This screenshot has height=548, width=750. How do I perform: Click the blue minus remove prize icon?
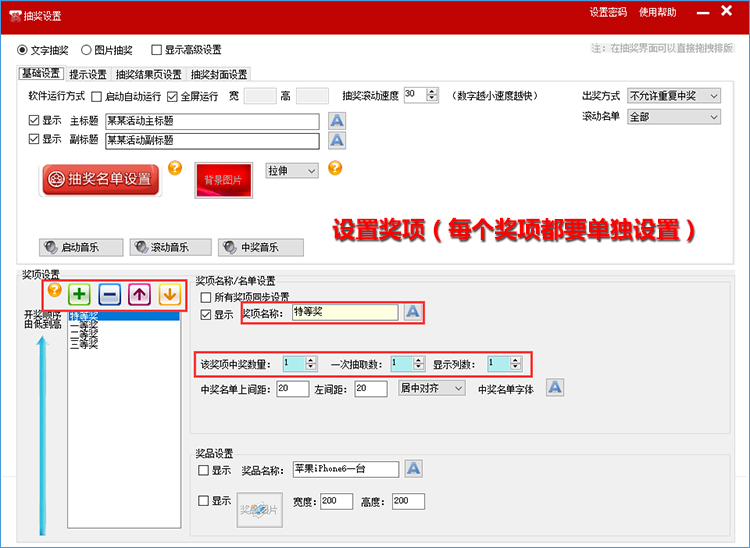click(110, 295)
